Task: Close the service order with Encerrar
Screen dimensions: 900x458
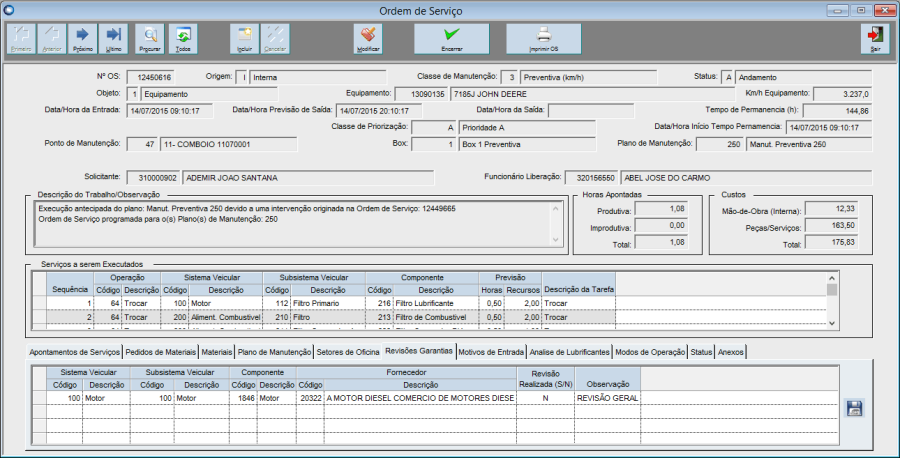Action: click(452, 38)
